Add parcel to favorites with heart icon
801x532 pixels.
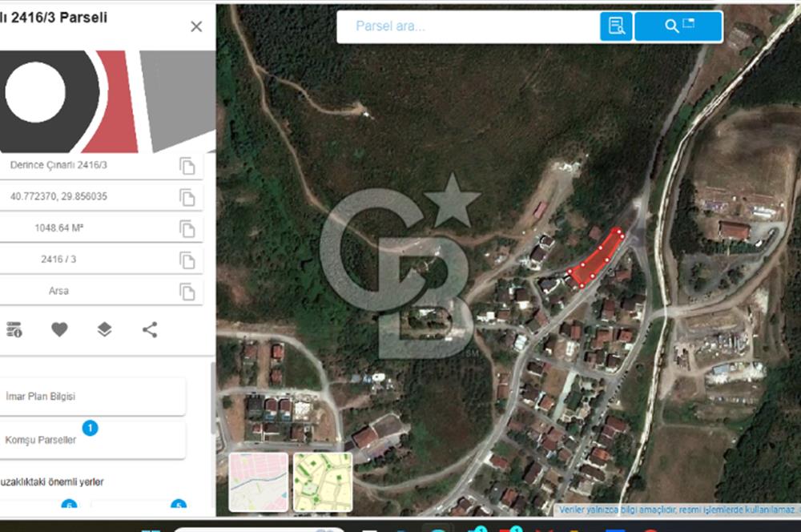coord(59,329)
